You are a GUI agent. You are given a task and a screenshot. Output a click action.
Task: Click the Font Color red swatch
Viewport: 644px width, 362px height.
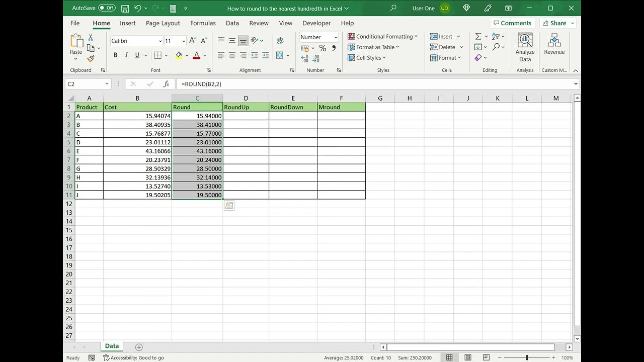(x=197, y=55)
